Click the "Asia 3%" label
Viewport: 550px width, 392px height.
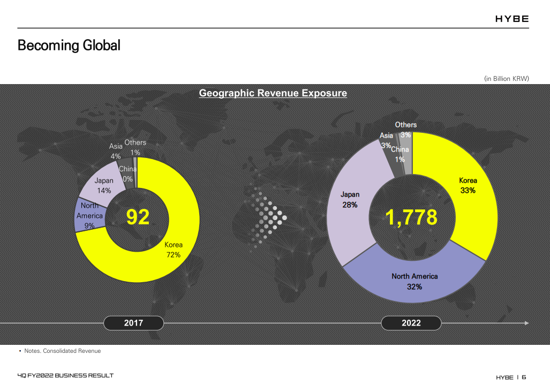point(386,140)
